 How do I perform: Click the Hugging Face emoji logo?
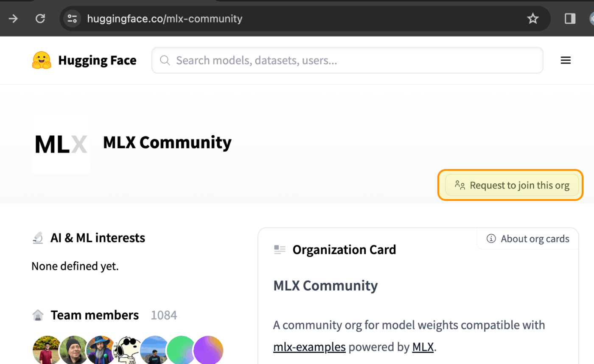pyautogui.click(x=42, y=60)
